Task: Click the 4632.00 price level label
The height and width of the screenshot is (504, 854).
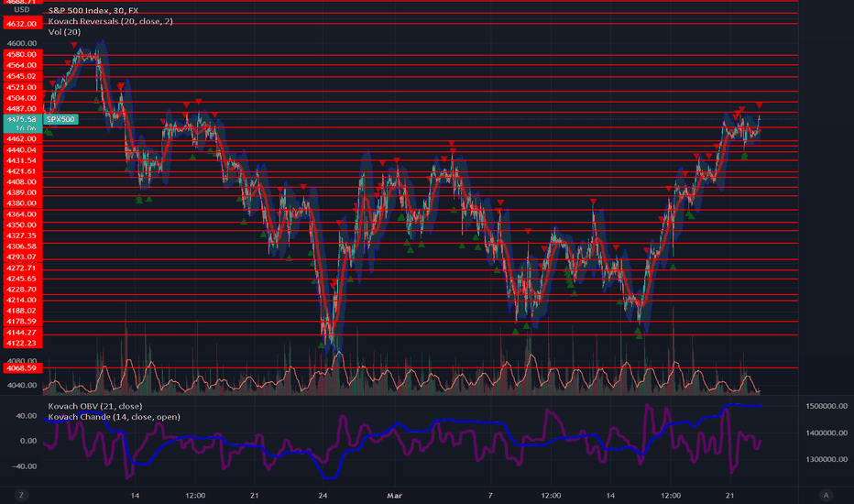Action: pos(22,24)
